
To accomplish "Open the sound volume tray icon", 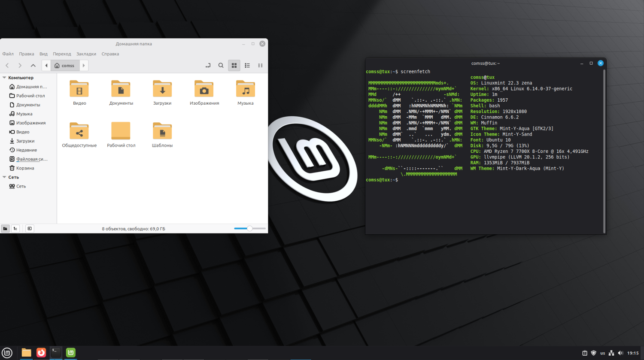I will point(620,353).
